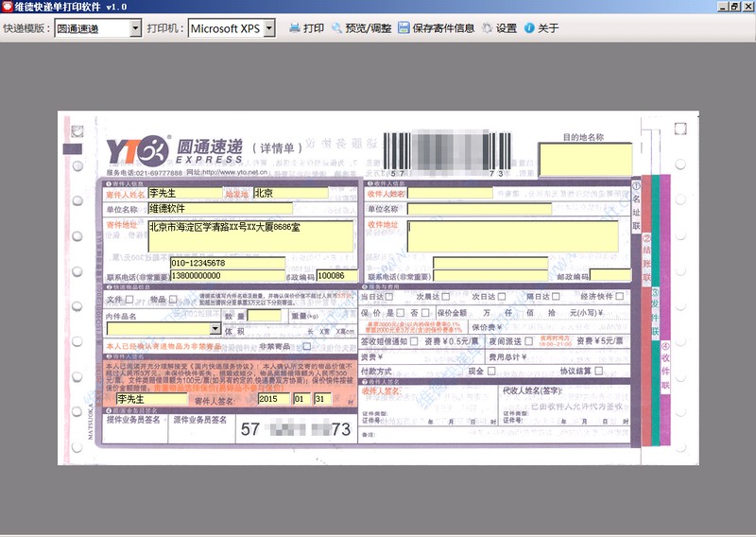756x537 pixels.
Task: Click the 数量 quantity field
Action: click(265, 316)
